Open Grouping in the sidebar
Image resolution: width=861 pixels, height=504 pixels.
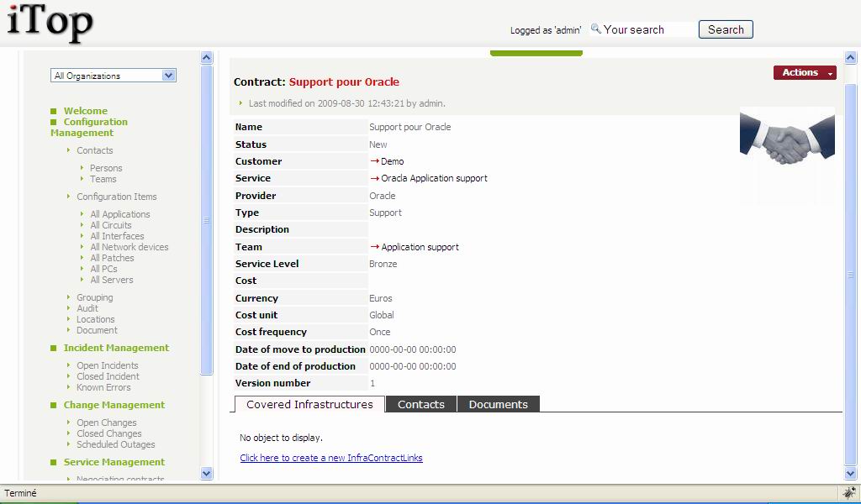point(94,297)
